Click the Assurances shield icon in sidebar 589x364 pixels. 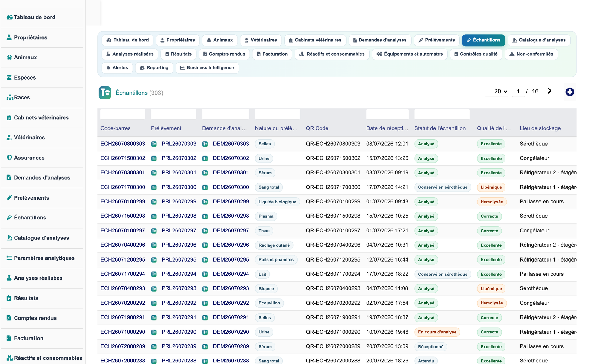[9, 158]
